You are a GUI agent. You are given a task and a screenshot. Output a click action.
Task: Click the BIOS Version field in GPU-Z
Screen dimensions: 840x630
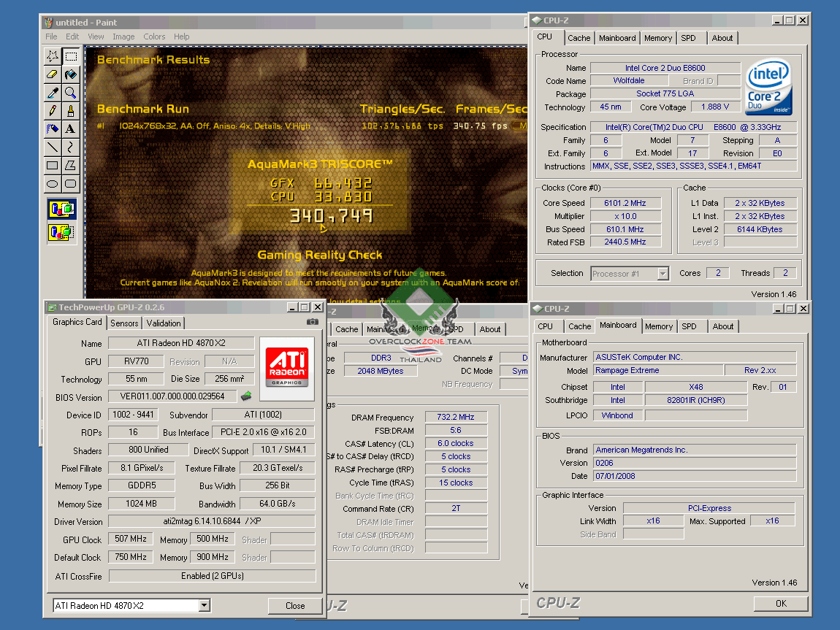tap(172, 396)
